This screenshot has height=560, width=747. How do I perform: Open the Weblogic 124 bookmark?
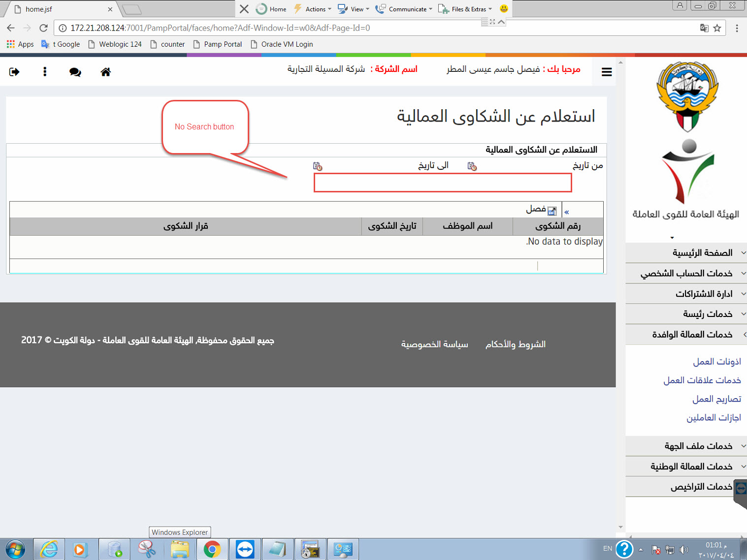115,44
